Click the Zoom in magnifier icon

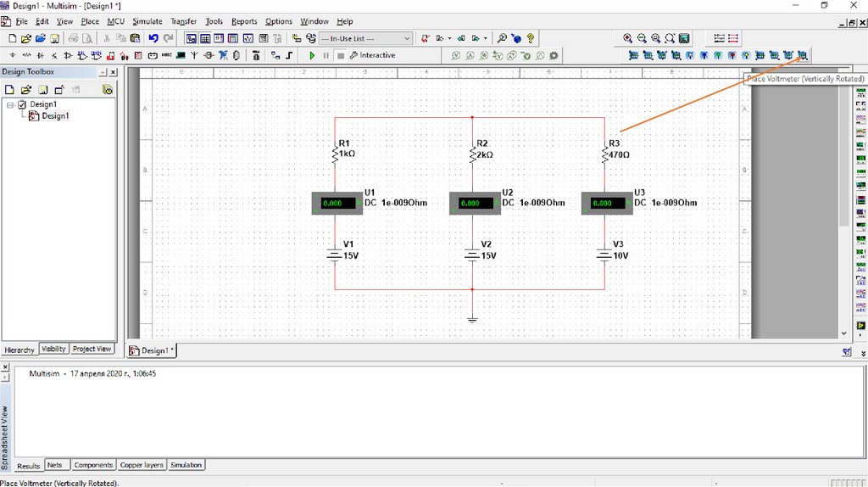pyautogui.click(x=627, y=38)
